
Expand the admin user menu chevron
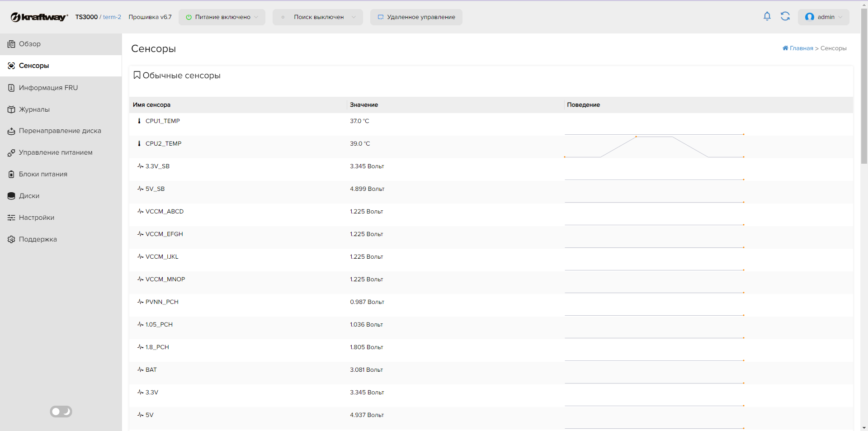click(x=840, y=17)
